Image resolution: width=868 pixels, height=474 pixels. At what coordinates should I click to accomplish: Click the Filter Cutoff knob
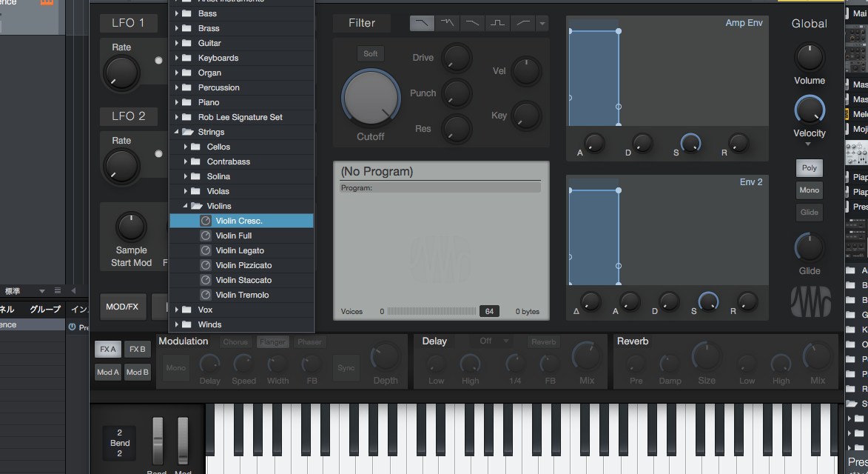point(370,99)
